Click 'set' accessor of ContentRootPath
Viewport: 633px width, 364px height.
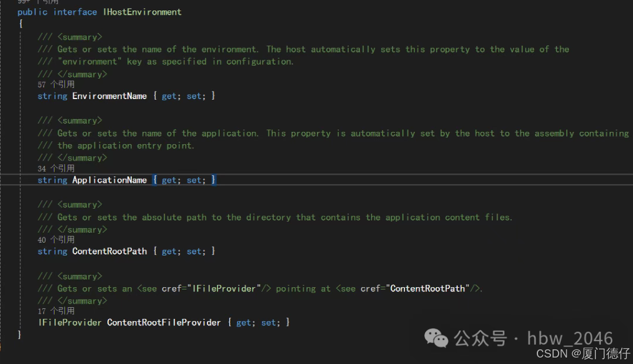(194, 251)
